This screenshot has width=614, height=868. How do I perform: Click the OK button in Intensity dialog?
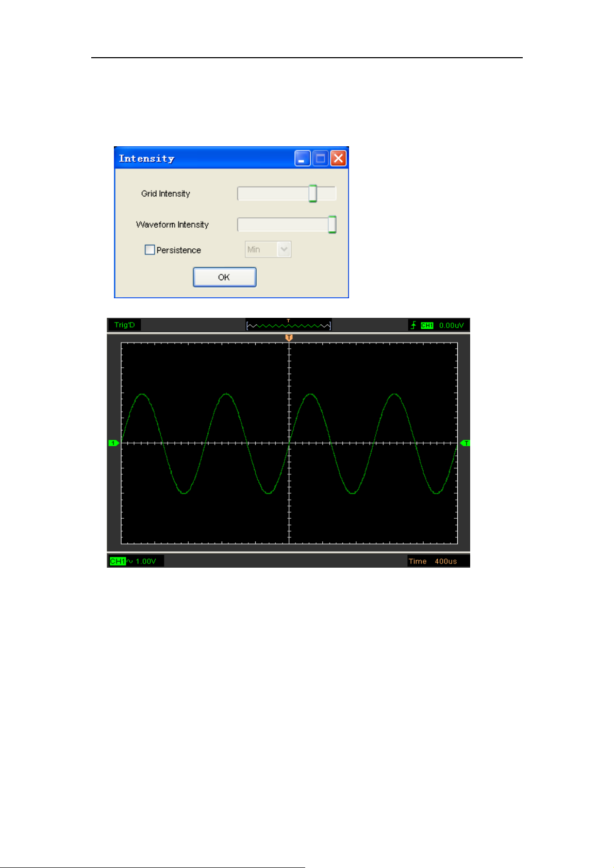tap(224, 277)
